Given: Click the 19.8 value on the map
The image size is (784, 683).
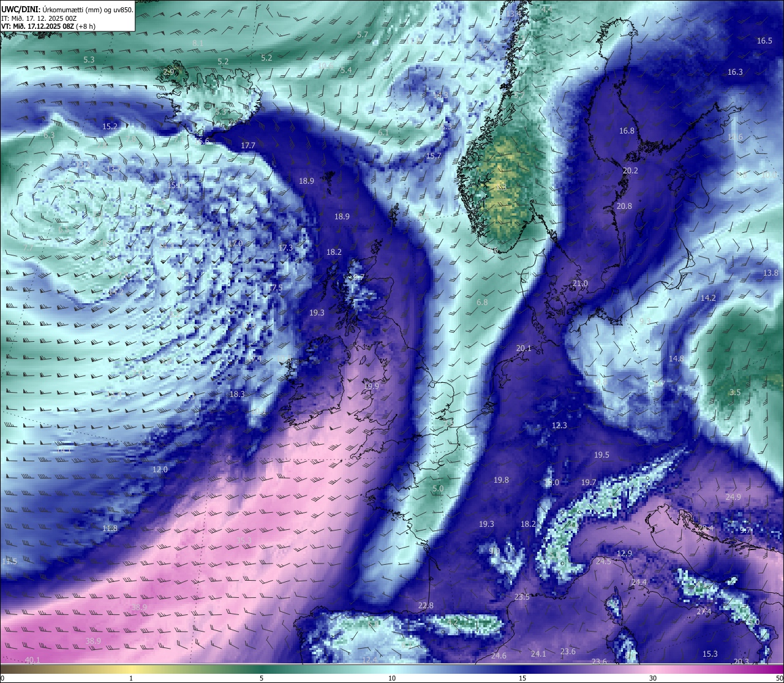Looking at the screenshot, I should click(501, 480).
